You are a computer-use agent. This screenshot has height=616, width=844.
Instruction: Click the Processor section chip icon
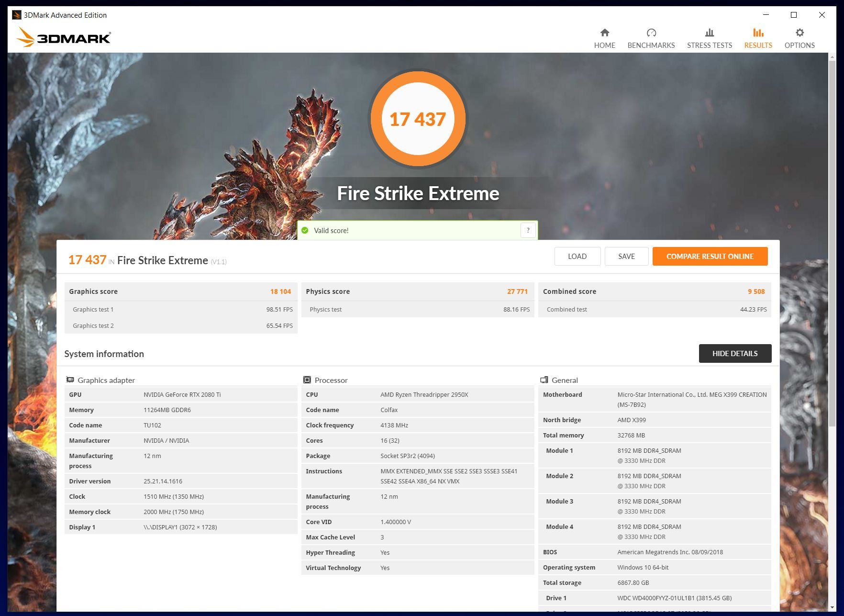[x=307, y=380]
